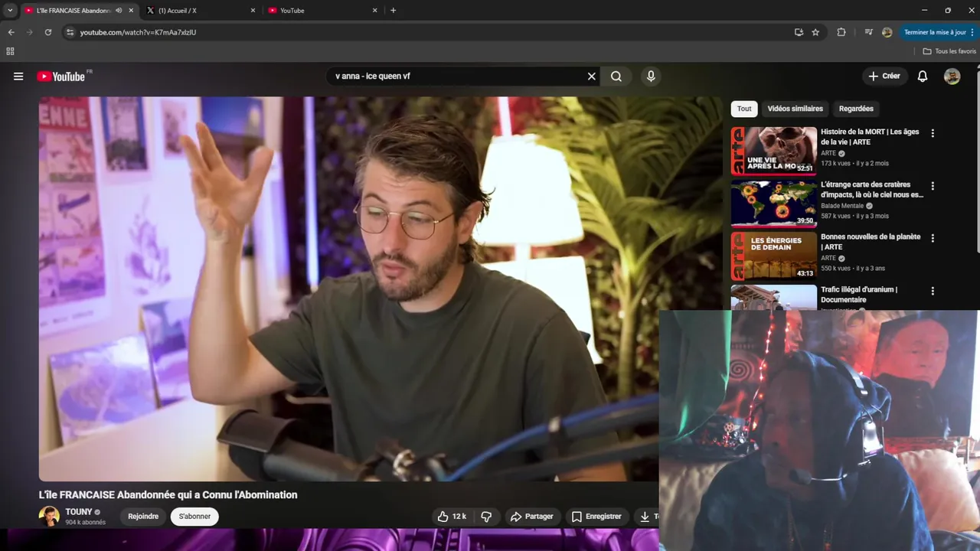Open Trafic illégal d'uranium video title
Image resolution: width=980 pixels, height=551 pixels.
[859, 295]
